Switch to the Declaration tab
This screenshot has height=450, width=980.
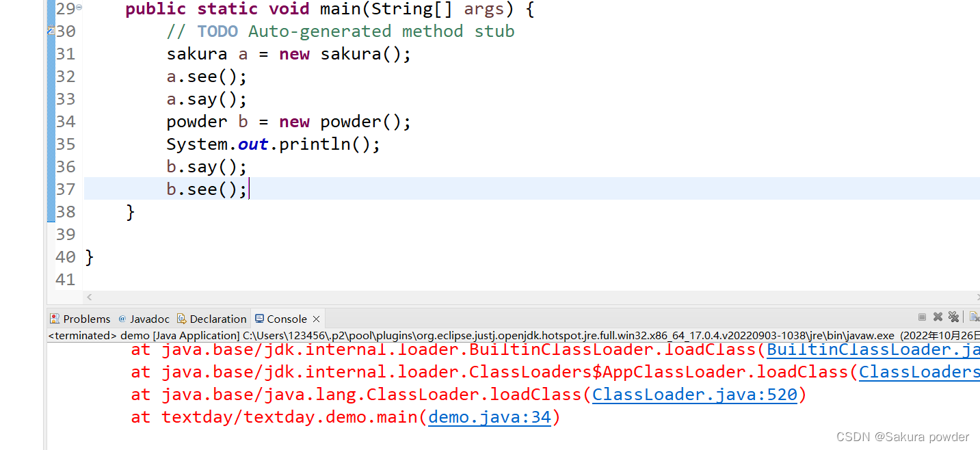218,318
